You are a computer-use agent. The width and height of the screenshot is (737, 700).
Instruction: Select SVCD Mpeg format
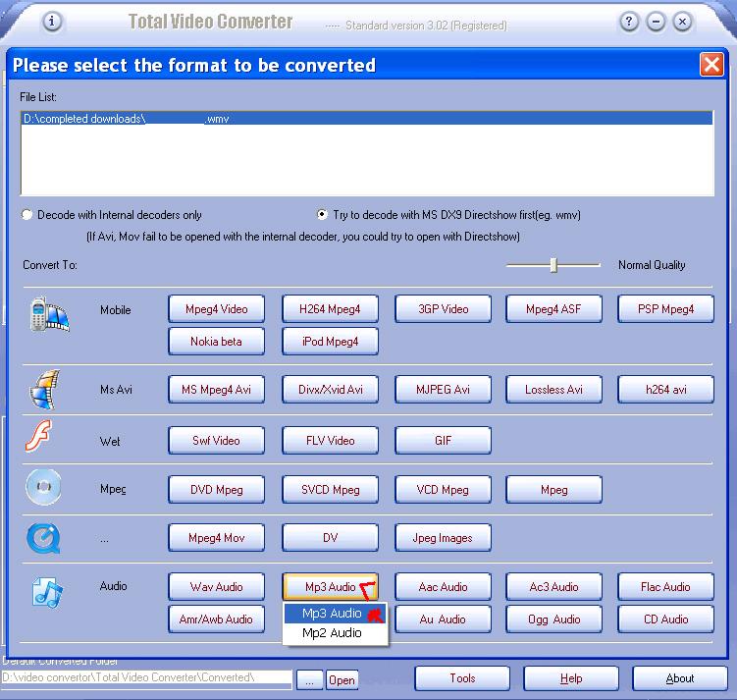(330, 490)
